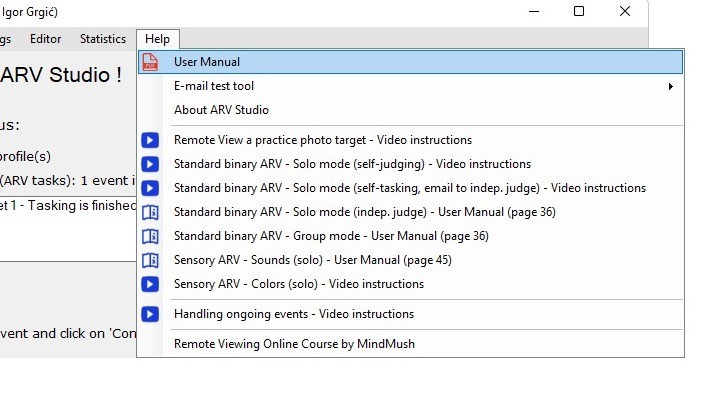Image resolution: width=718 pixels, height=398 pixels.
Task: Click the PDF icon beside User Manual
Action: click(x=150, y=62)
